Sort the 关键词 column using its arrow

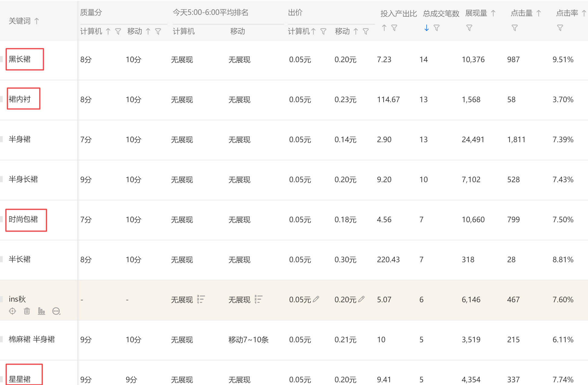(x=37, y=21)
